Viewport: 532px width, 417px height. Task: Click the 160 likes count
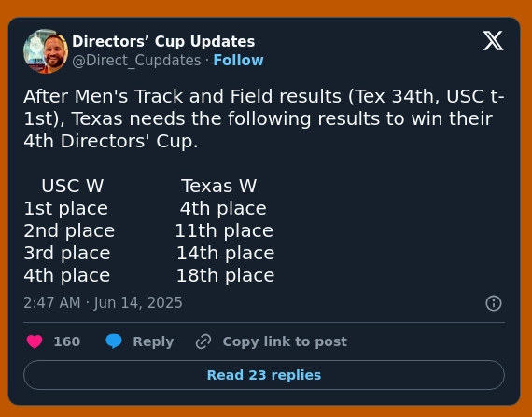pyautogui.click(x=67, y=341)
